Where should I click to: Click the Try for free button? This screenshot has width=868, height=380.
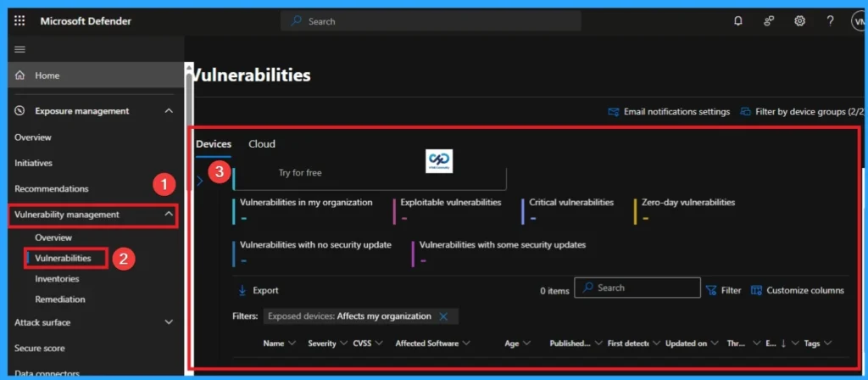click(300, 173)
